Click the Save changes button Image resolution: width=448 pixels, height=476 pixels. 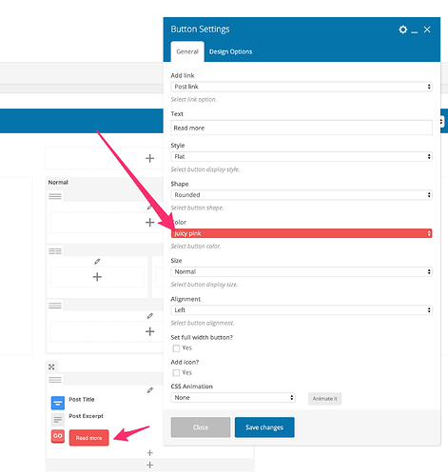click(x=264, y=427)
